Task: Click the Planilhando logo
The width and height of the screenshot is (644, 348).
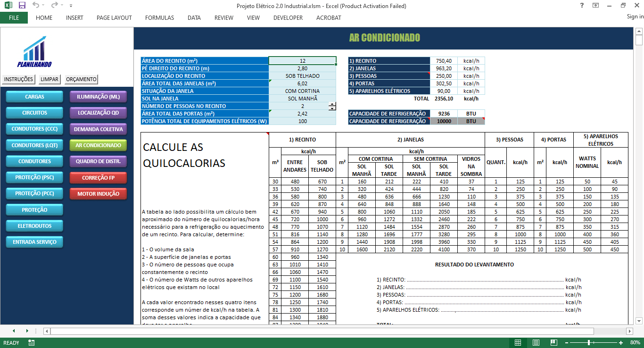Action: tap(34, 51)
